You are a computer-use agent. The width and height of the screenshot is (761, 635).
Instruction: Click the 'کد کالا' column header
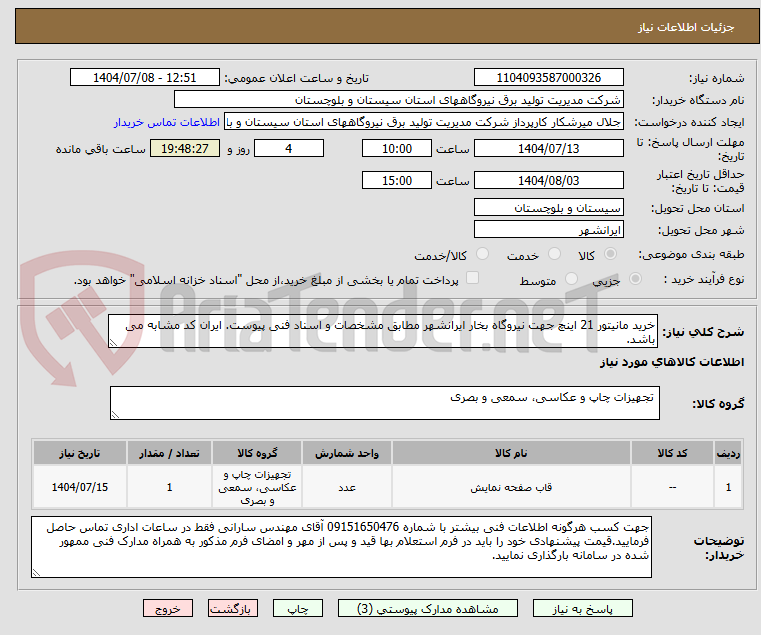672,453
